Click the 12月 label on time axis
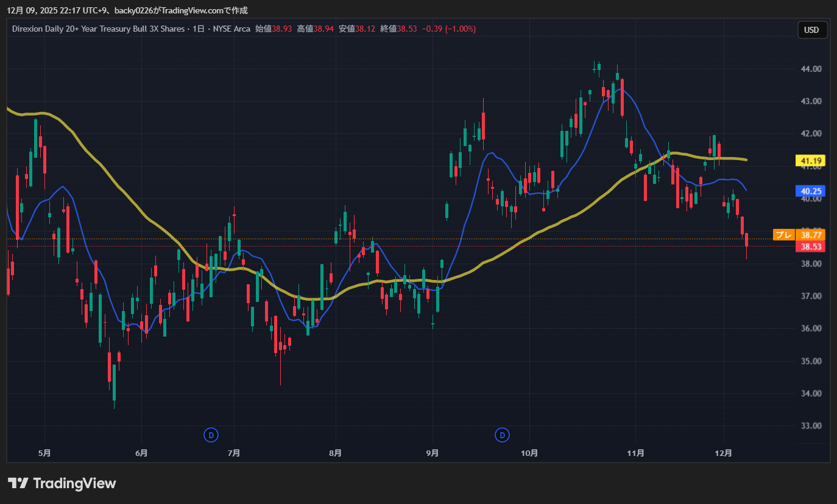The height and width of the screenshot is (504, 837). click(x=724, y=453)
